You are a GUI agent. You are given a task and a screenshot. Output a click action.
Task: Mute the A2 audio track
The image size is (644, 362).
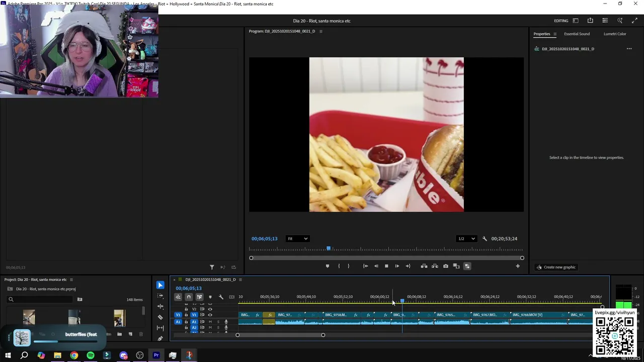click(x=210, y=328)
